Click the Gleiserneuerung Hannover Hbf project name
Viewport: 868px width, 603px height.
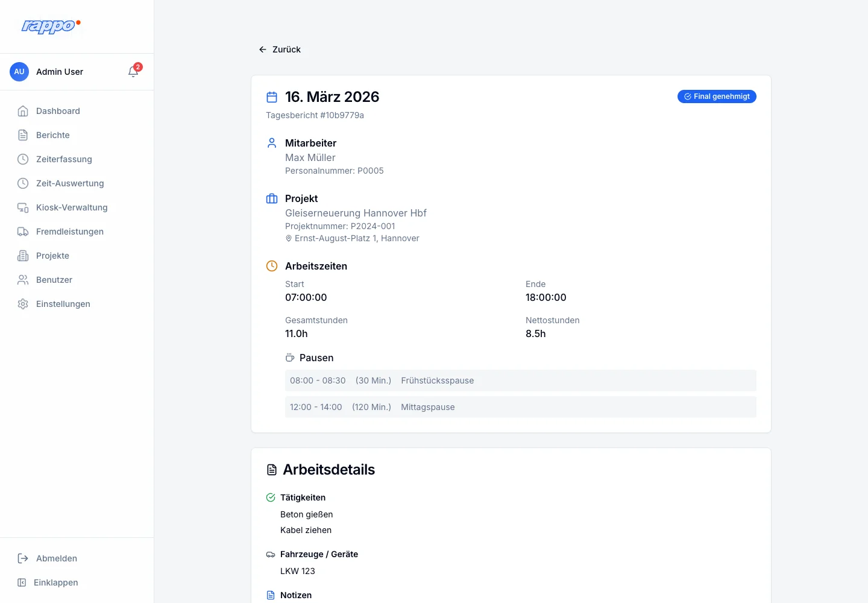[356, 213]
